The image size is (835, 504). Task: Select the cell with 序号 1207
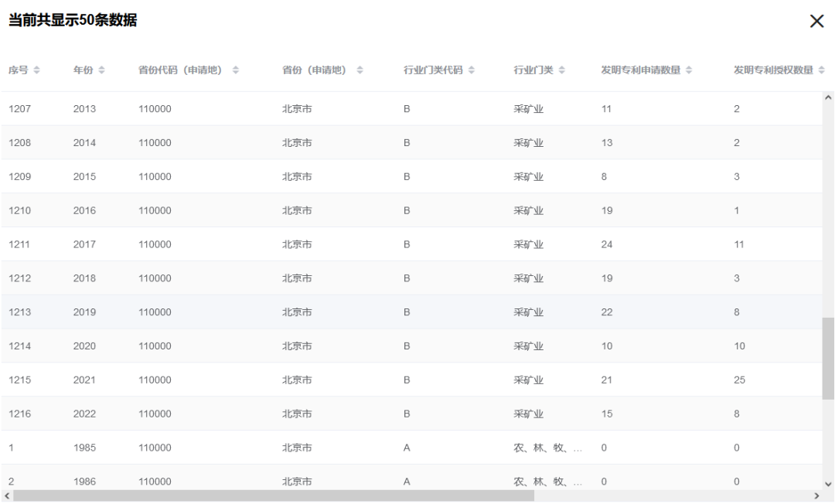19,109
